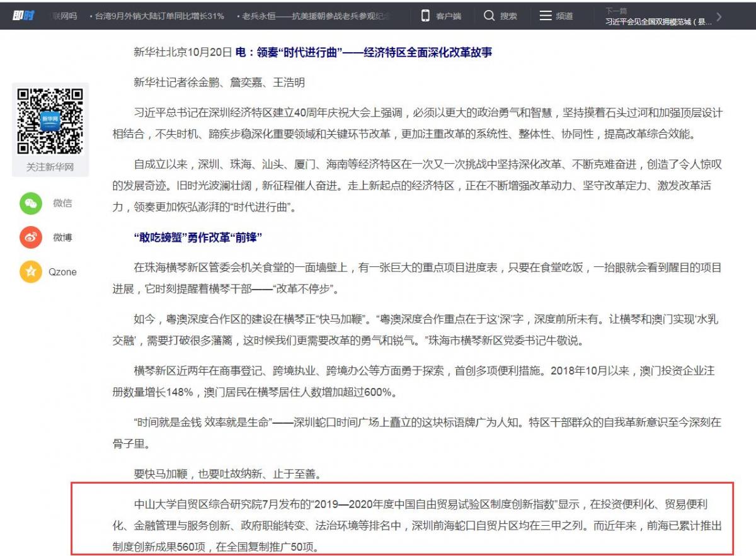The height and width of the screenshot is (556, 756).
Task: Click the 微博 share label
Action: tap(62, 237)
